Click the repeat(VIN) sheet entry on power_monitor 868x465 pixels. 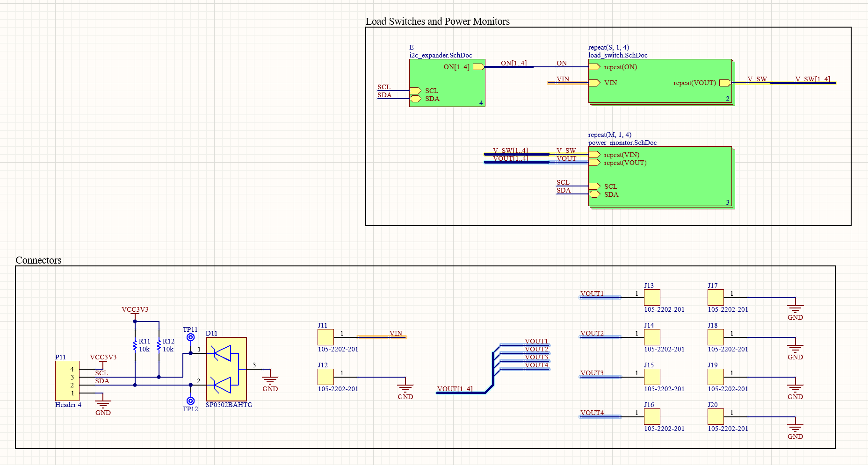point(594,155)
